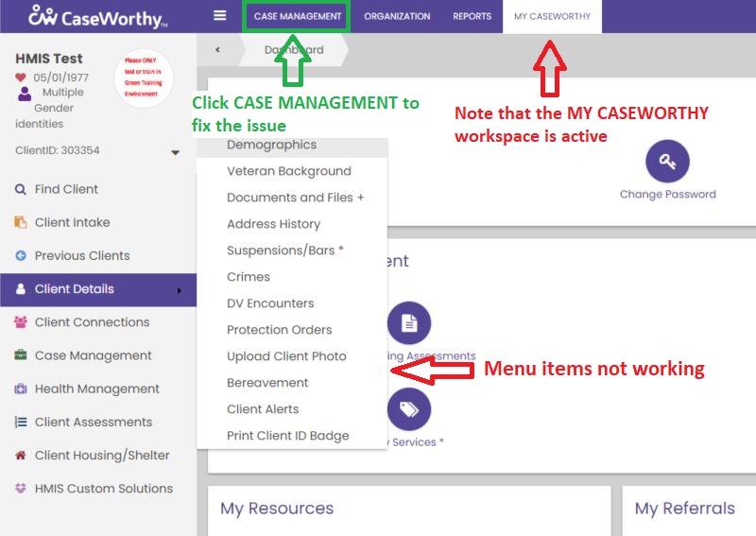Click the HMIS Custom Solutions icon
Viewport: 756px width, 536px height.
point(20,488)
